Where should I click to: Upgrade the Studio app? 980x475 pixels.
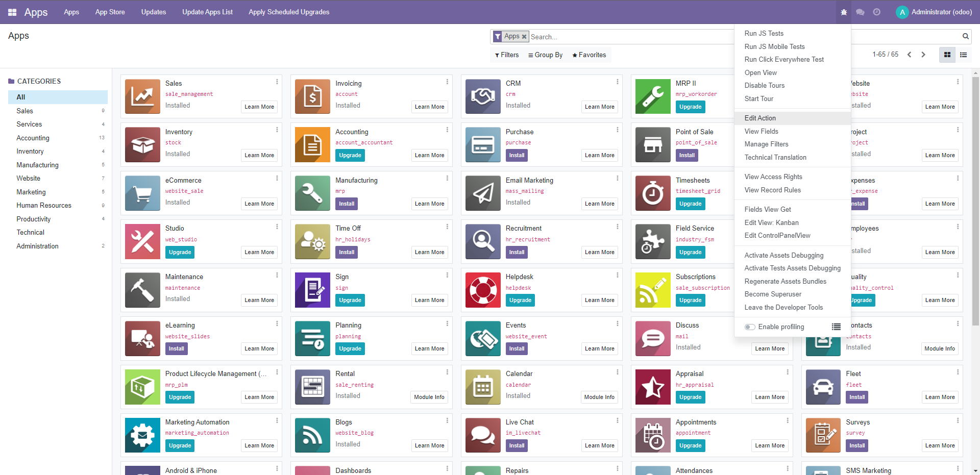click(180, 252)
